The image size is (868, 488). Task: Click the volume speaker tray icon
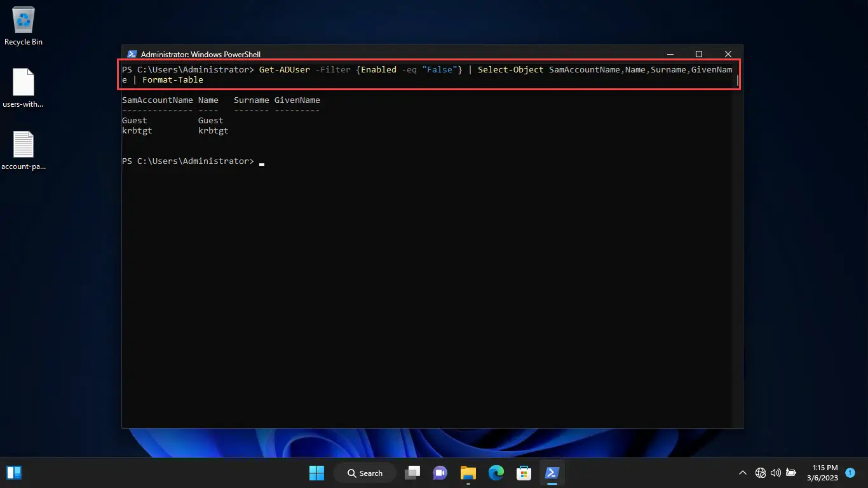coord(775,473)
